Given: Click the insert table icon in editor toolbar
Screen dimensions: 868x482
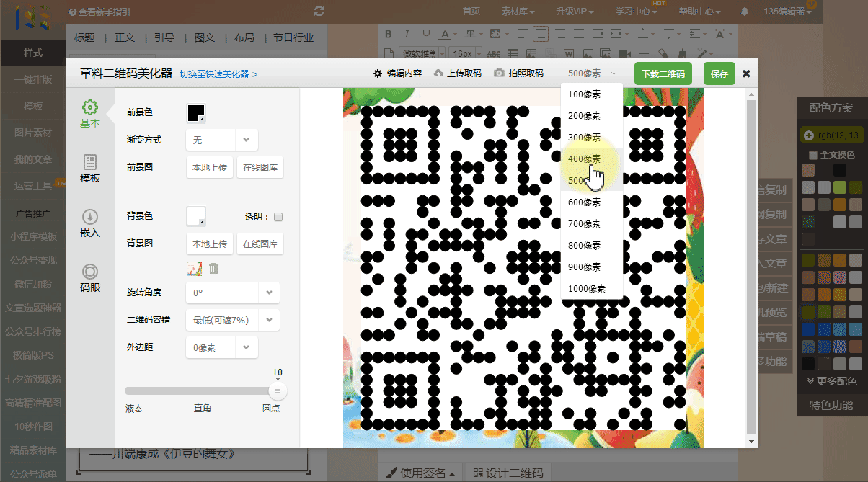Looking at the screenshot, I should point(513,53).
